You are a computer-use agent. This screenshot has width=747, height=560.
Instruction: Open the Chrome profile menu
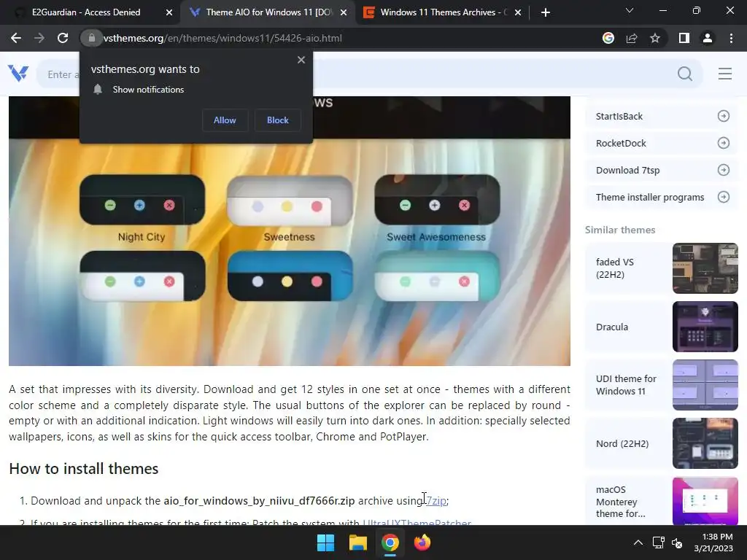click(708, 38)
